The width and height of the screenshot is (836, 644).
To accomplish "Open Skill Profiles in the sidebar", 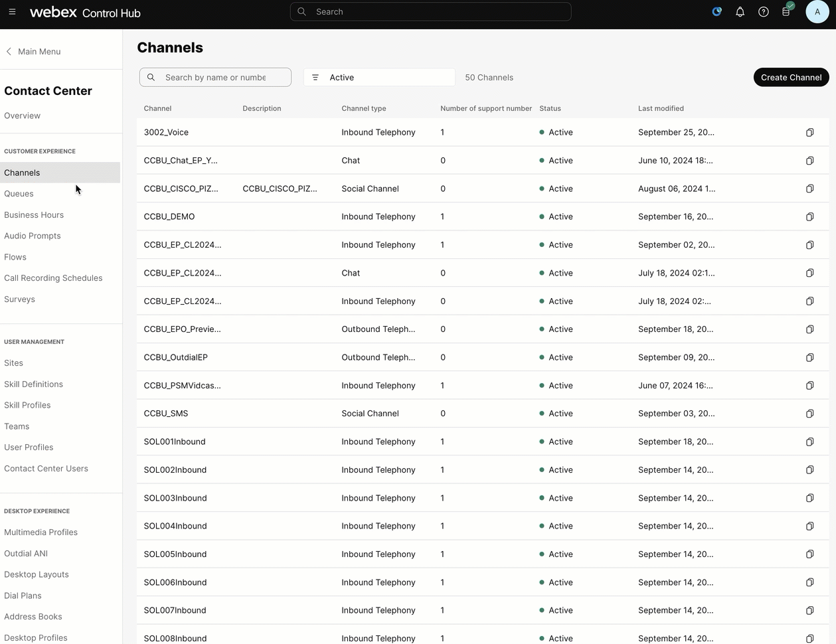I will pos(27,405).
